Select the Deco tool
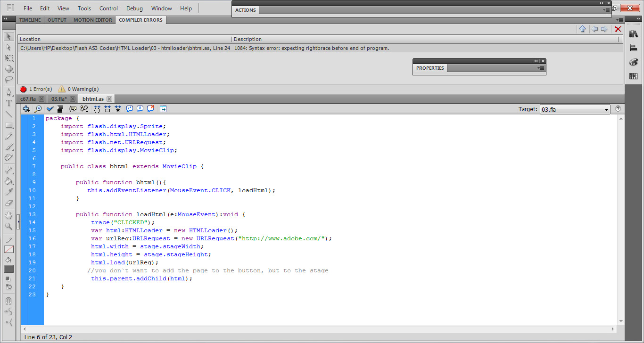644x343 pixels. 8,158
